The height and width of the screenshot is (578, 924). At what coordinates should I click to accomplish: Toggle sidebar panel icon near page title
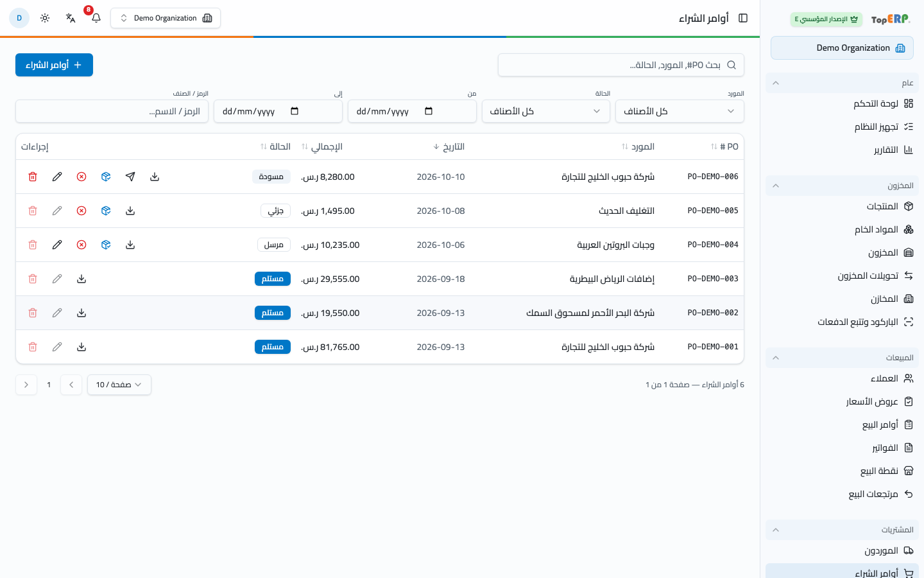click(743, 18)
